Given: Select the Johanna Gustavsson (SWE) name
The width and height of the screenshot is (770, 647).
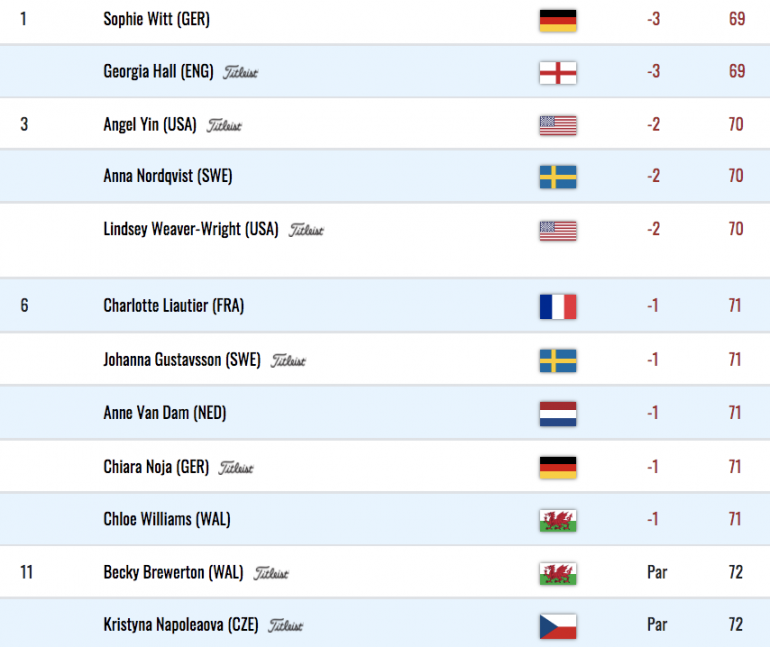Looking at the screenshot, I should [182, 360].
